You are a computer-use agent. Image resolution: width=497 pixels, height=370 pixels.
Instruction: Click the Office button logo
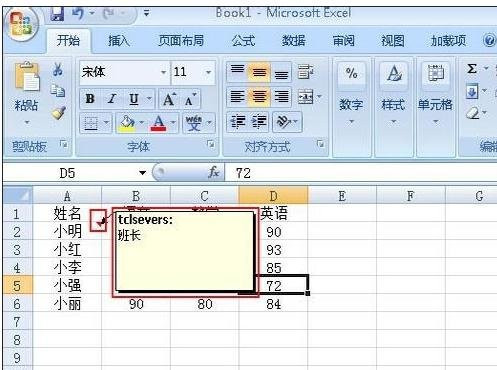coord(22,25)
